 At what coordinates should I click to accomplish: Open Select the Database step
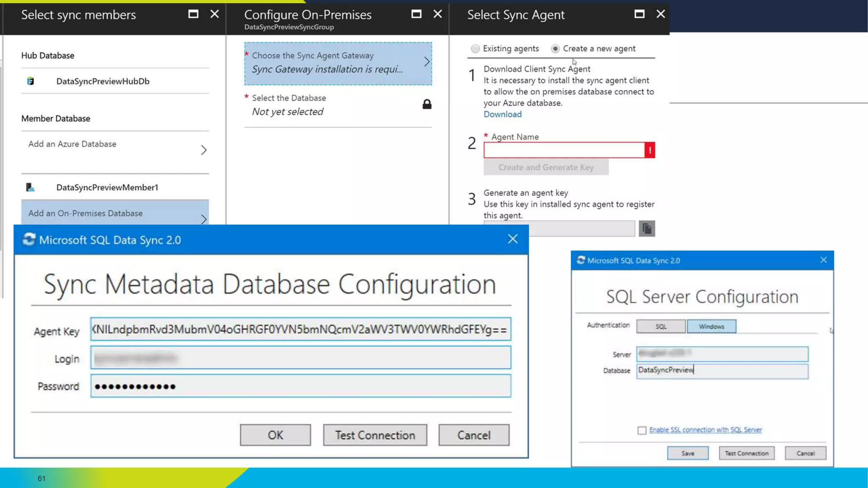pyautogui.click(x=338, y=105)
